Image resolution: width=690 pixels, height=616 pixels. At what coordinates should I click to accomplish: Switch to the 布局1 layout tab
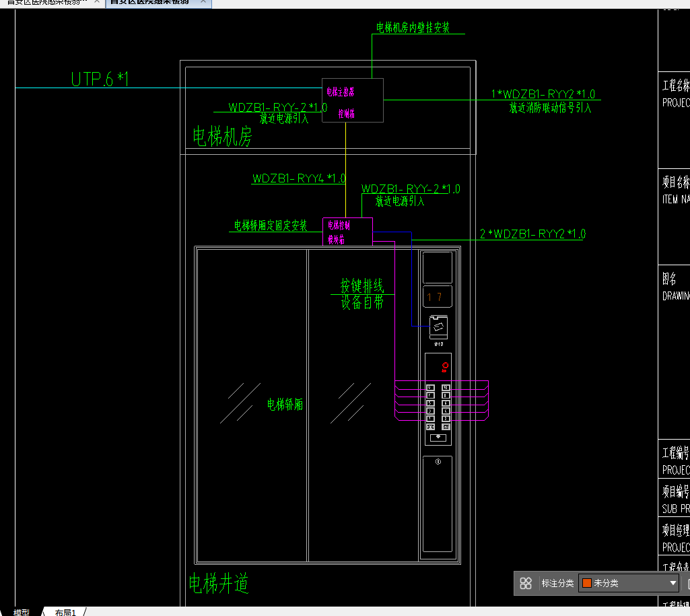pos(65,612)
